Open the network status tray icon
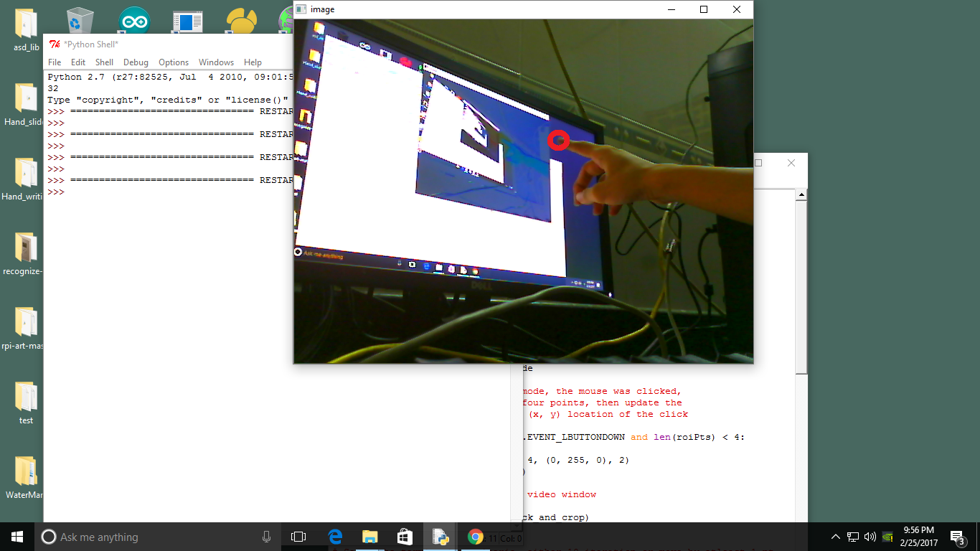The width and height of the screenshot is (980, 551). click(853, 537)
